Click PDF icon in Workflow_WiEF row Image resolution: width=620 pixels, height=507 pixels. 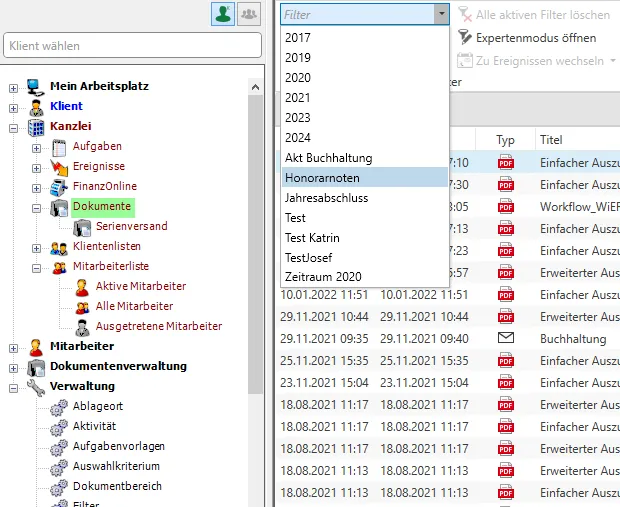coord(506,206)
